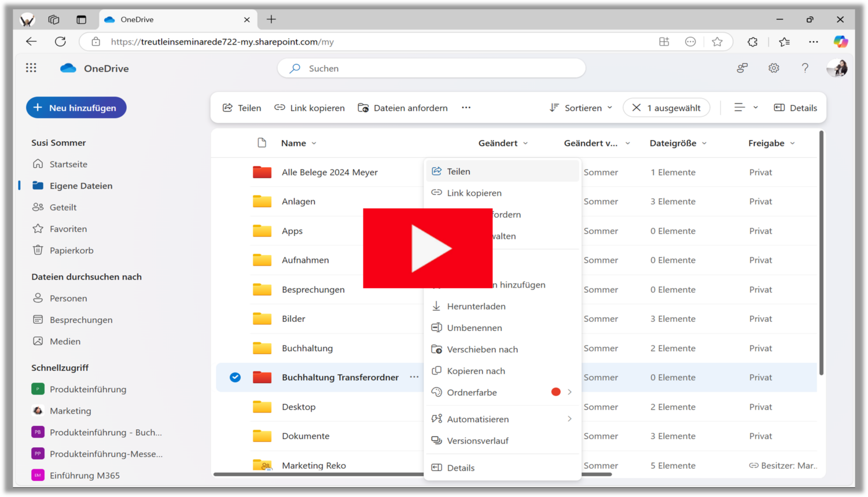
Task: Click the Link kopieren icon in toolbar
Action: pyautogui.click(x=280, y=108)
